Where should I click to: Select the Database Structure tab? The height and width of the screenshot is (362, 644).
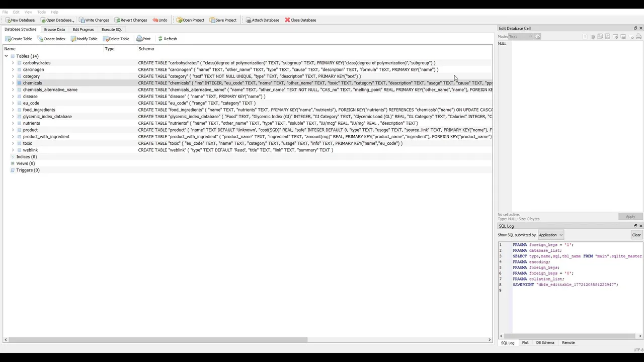[x=21, y=29]
